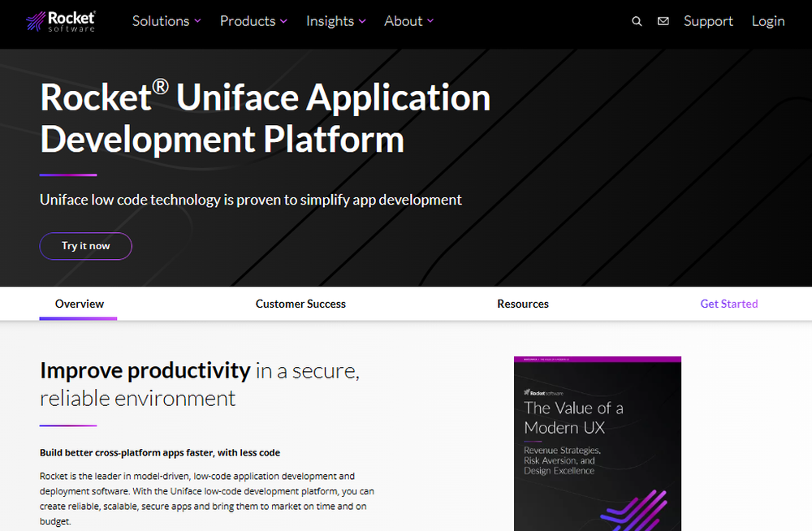This screenshot has height=531, width=812.
Task: Go to the Support page
Action: 708,21
